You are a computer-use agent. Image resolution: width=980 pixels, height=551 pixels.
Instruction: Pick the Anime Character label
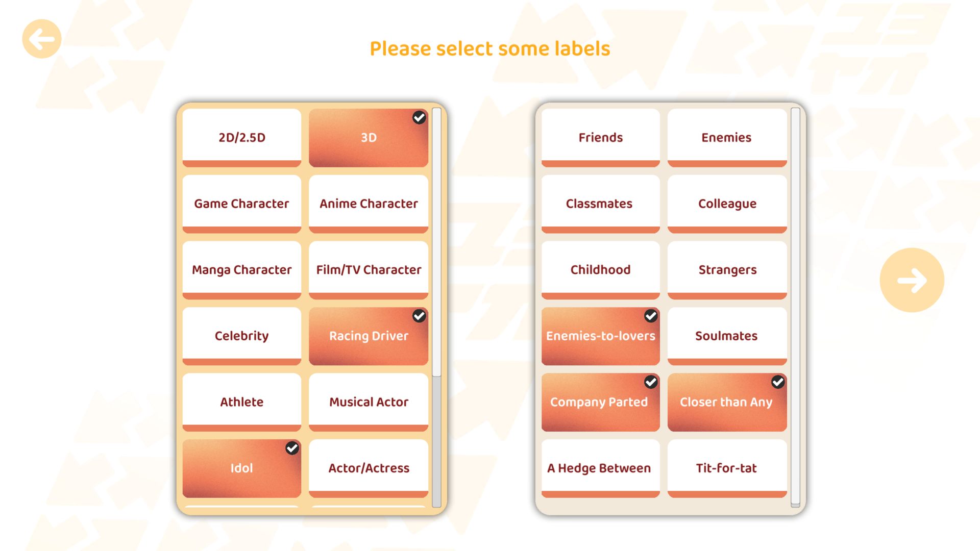click(368, 204)
